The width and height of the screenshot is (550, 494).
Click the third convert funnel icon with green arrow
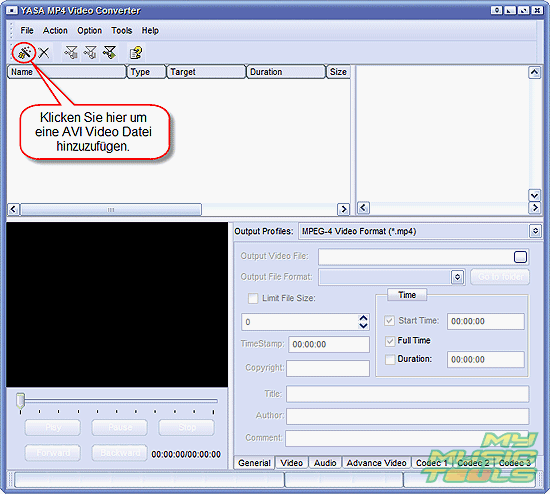click(x=109, y=53)
